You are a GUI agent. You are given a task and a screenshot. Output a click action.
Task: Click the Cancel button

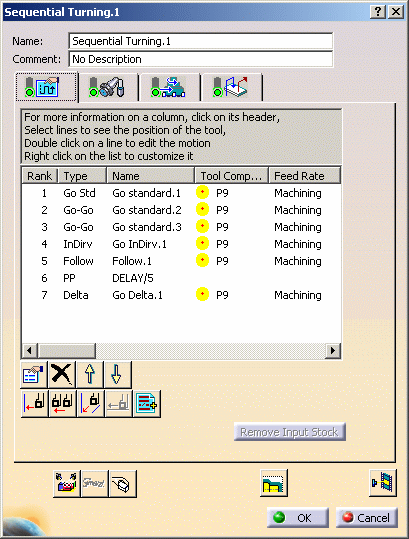[x=367, y=517]
